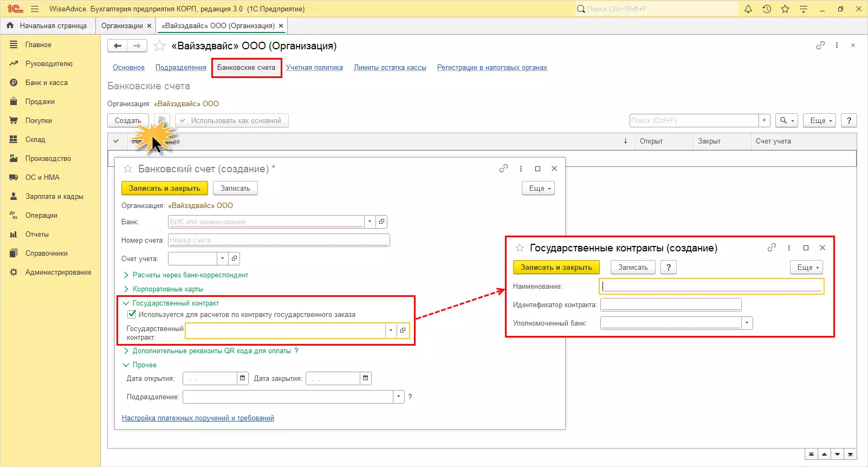The height and width of the screenshot is (467, 868).
Task: Click the favorites star in title bar
Action: pos(785,9)
